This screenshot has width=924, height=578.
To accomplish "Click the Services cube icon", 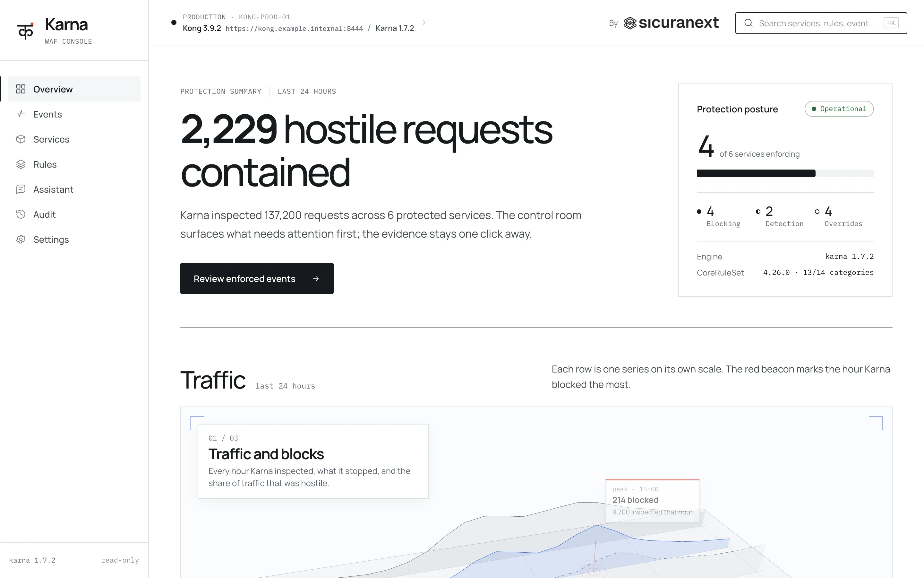I will pos(21,139).
